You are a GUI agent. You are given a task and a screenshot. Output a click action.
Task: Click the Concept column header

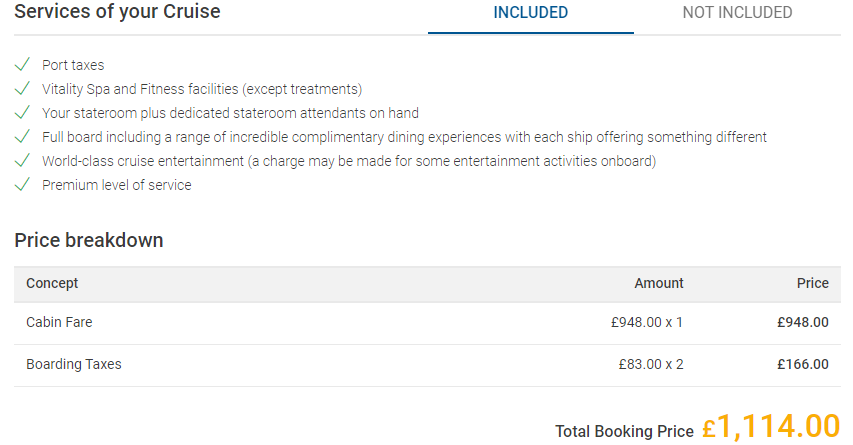(x=52, y=283)
